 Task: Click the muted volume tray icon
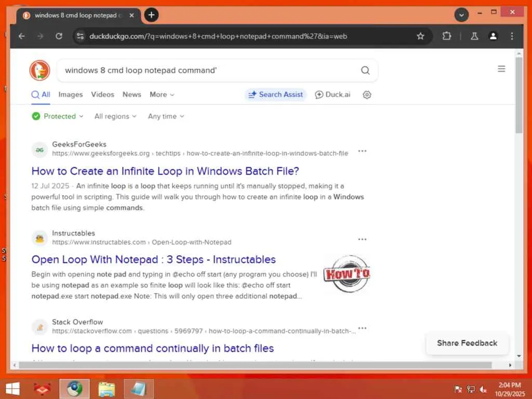click(483, 389)
